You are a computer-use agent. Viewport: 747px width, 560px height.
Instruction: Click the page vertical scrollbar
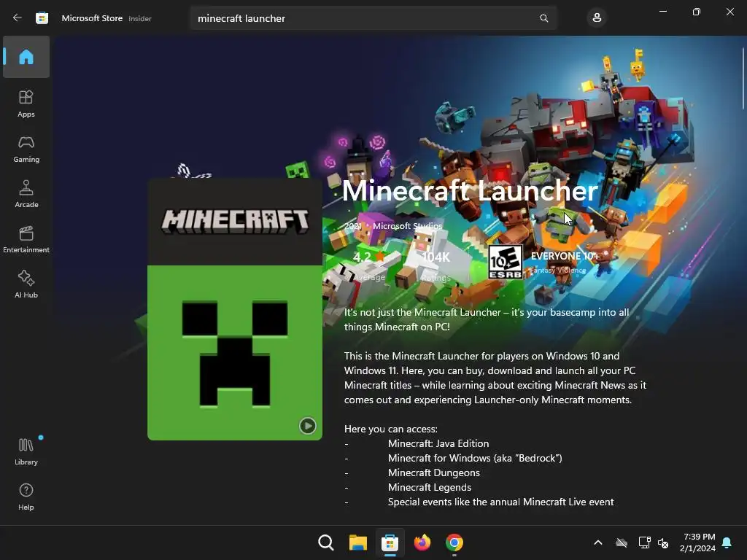click(x=743, y=79)
